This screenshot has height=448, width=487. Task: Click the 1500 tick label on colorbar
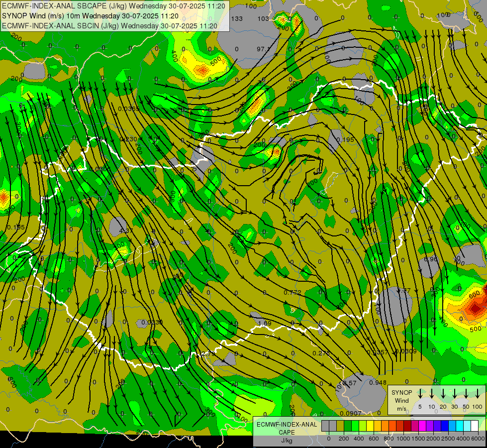click(418, 439)
